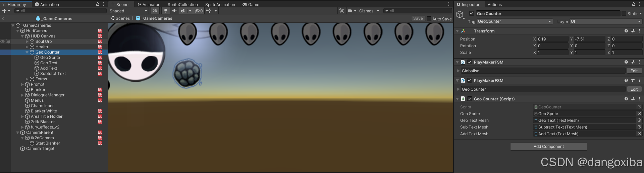
Task: Toggle Geo Counter active checkbox
Action: pyautogui.click(x=471, y=13)
